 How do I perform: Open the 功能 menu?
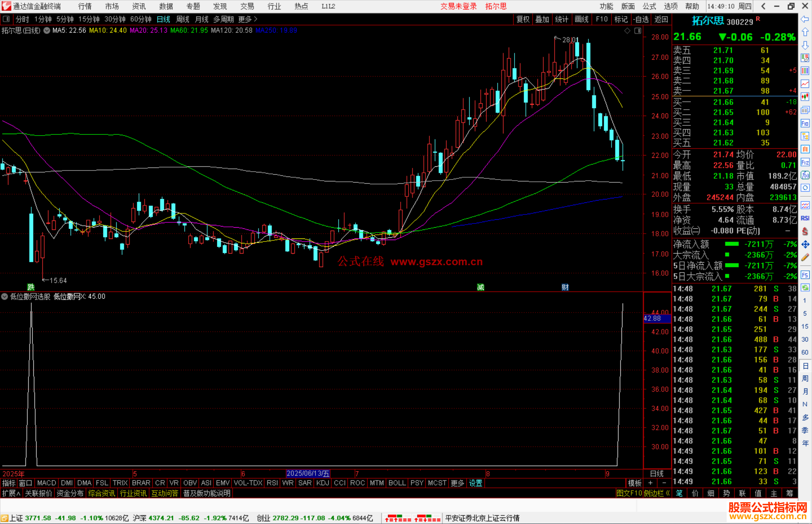[606, 6]
